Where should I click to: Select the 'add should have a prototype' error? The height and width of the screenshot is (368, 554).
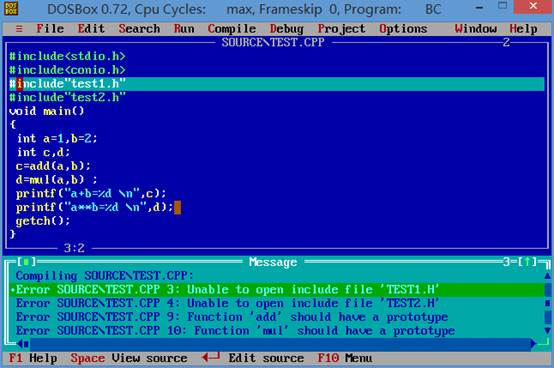point(277,317)
